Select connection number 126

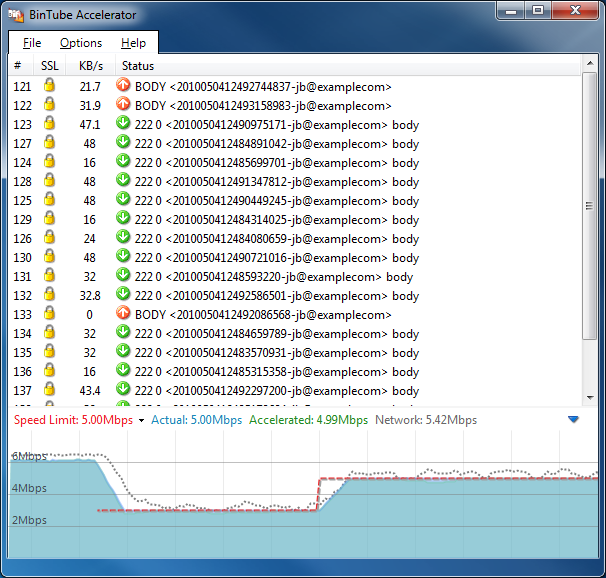coord(22,239)
